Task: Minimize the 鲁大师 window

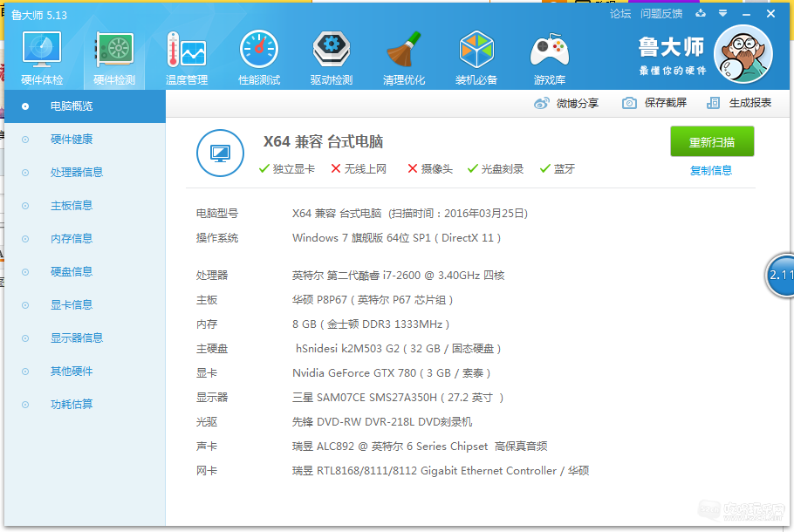Action: click(746, 14)
